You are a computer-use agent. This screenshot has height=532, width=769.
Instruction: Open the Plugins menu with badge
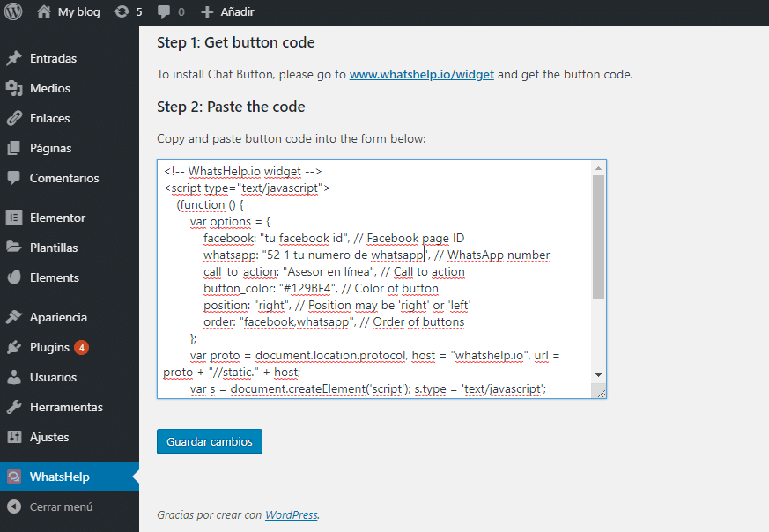click(x=49, y=347)
